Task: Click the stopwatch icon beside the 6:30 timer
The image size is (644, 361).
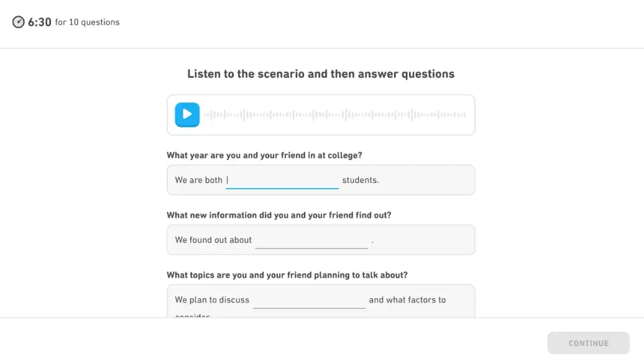Action: pos(18,21)
